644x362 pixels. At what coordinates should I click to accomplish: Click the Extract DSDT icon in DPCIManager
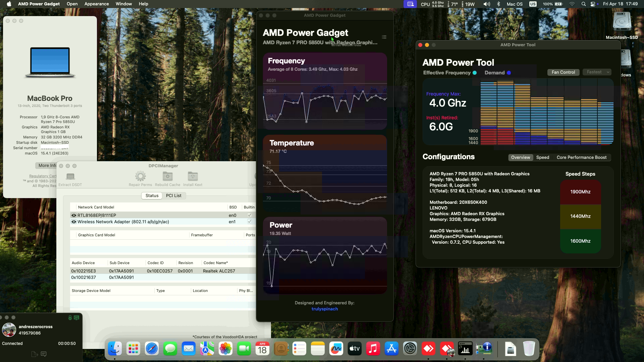[x=70, y=177]
